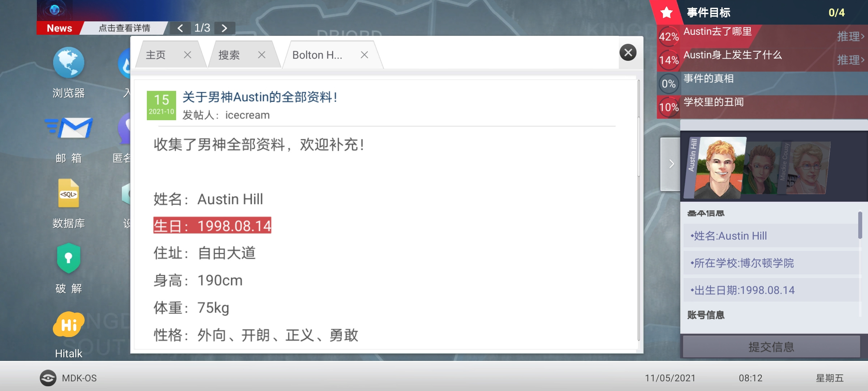This screenshot has height=391, width=868.
Task: Close the browser window with black X
Action: 628,53
